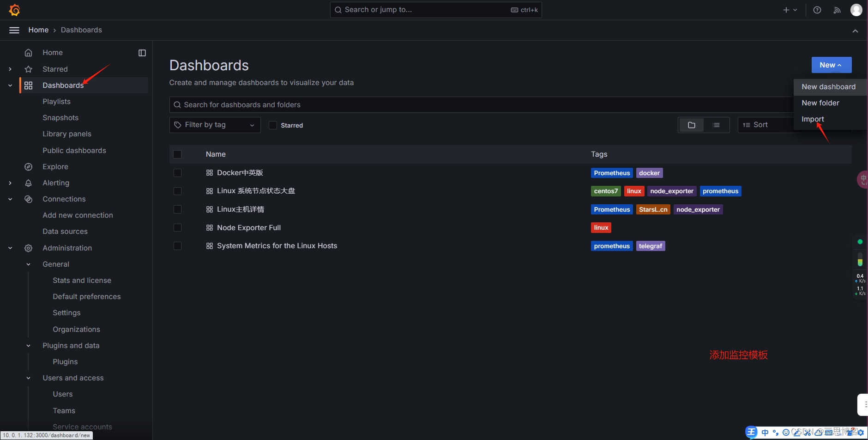Open Snapshots in the sidebar
868x440 pixels.
[x=60, y=118]
